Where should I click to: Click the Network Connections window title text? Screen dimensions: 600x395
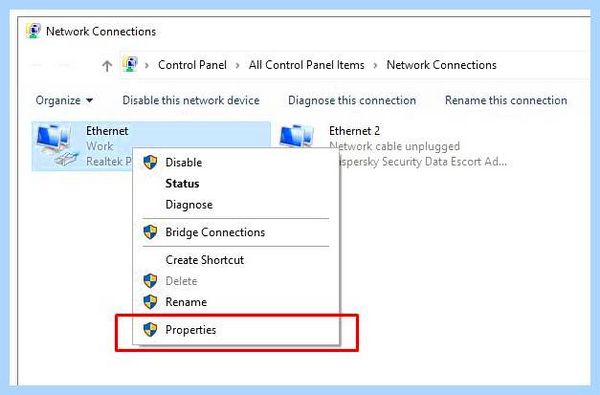point(101,31)
